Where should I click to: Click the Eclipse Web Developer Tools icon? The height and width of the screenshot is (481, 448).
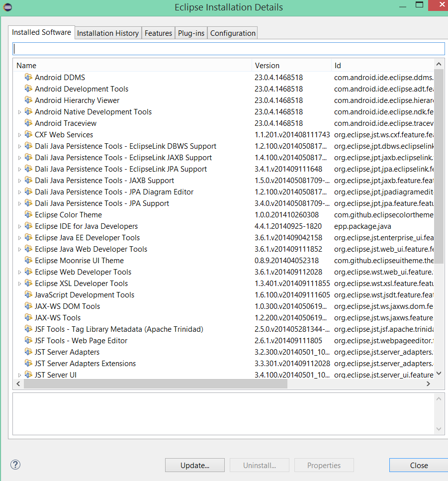point(28,272)
